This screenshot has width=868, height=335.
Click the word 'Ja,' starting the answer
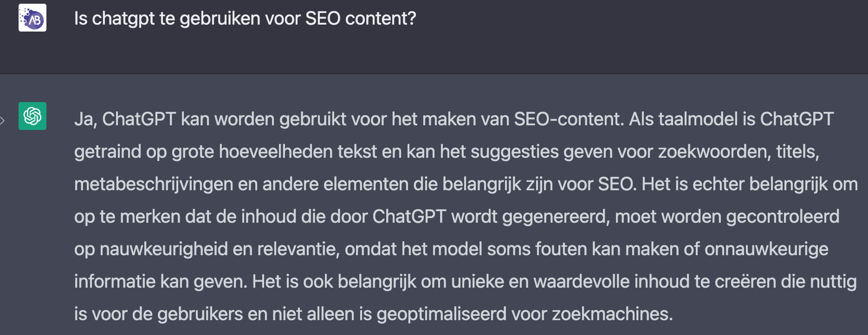(86, 119)
